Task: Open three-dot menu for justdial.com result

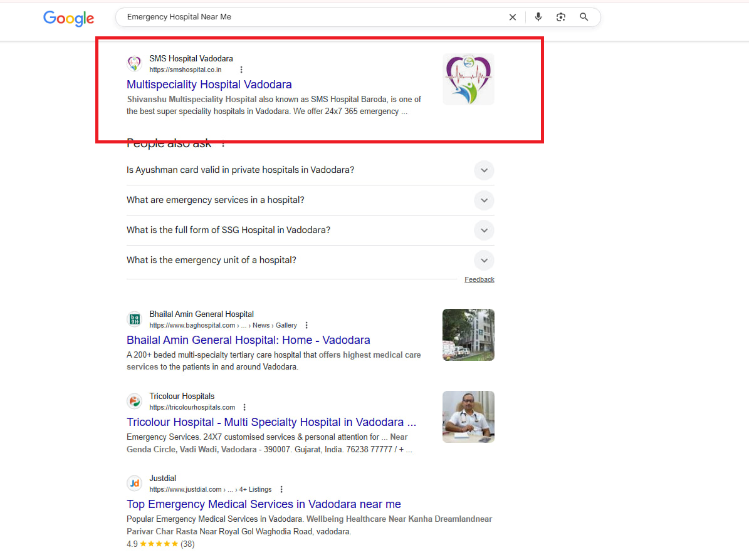Action: (281, 489)
